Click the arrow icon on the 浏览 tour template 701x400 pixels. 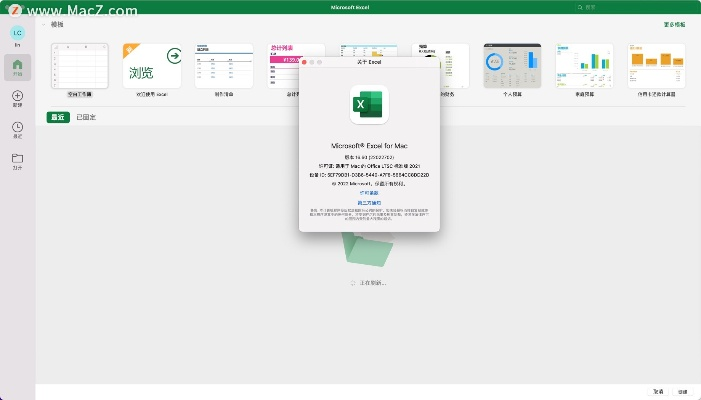coord(173,56)
